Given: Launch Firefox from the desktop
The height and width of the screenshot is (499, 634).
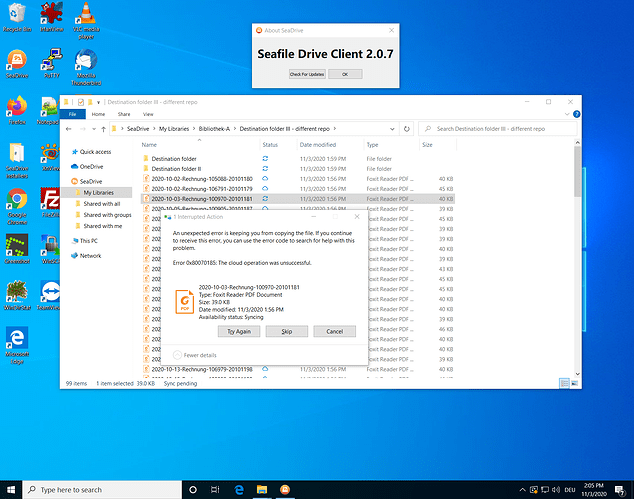Looking at the screenshot, I should 17,110.
